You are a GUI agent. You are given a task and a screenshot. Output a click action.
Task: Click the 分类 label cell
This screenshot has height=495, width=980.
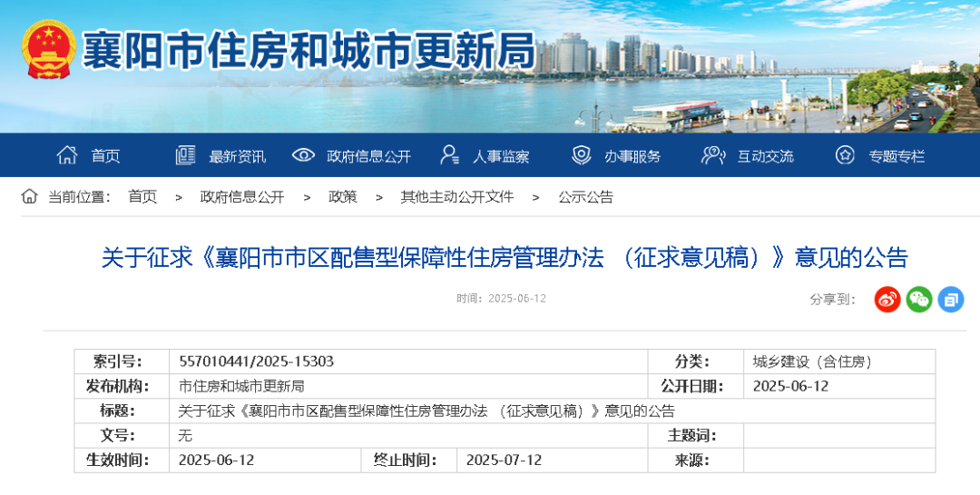point(696,361)
